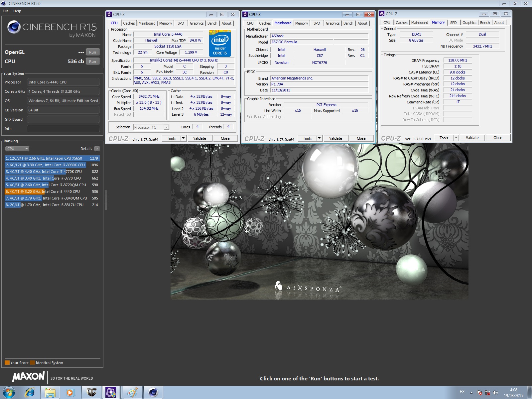Image resolution: width=532 pixels, height=399 pixels.
Task: Click Validate in left CPU-Z window
Action: (x=199, y=138)
